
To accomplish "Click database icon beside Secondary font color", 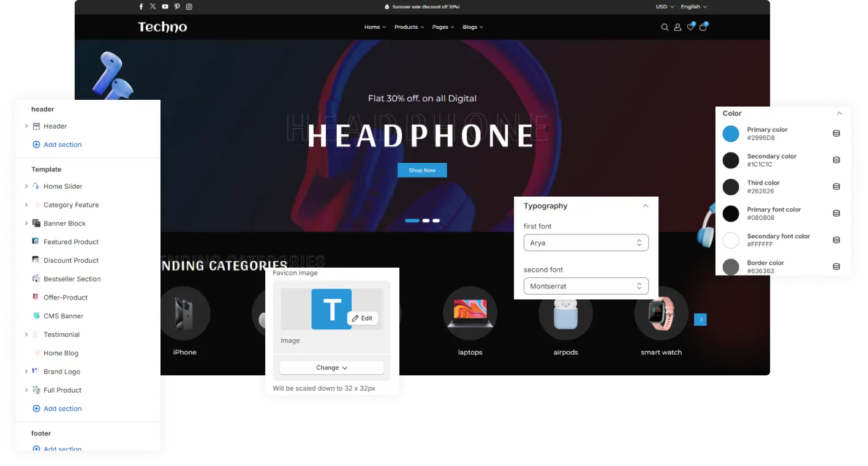I will click(836, 240).
